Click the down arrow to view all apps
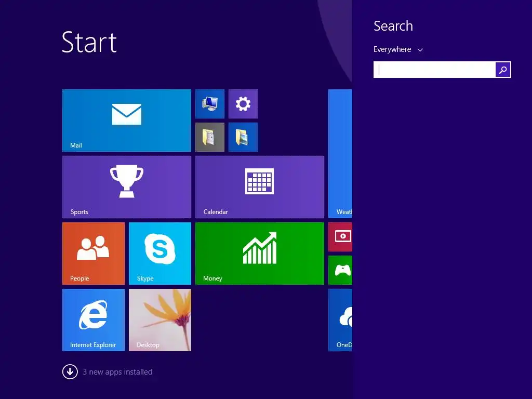This screenshot has height=399, width=532. click(x=70, y=372)
